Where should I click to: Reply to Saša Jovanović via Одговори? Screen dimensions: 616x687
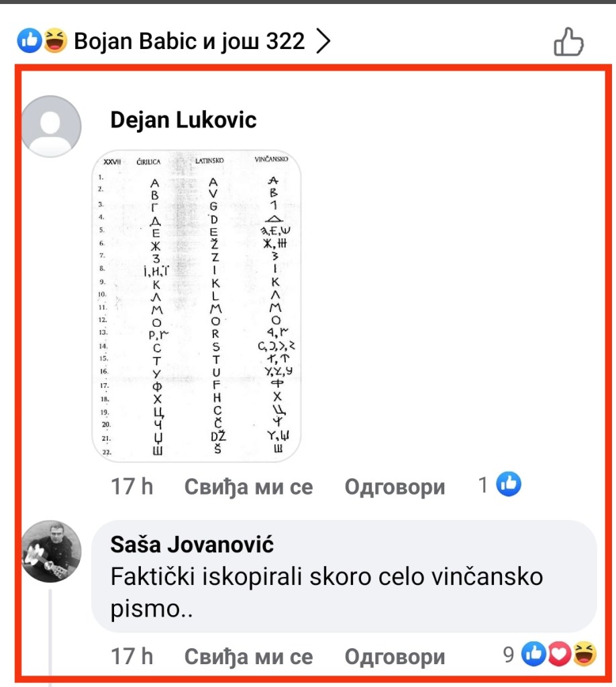pos(395,656)
